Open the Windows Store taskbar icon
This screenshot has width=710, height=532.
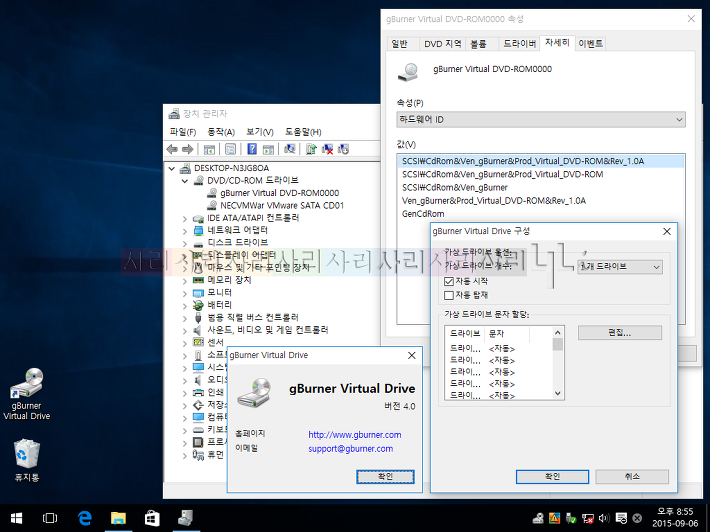click(x=152, y=518)
